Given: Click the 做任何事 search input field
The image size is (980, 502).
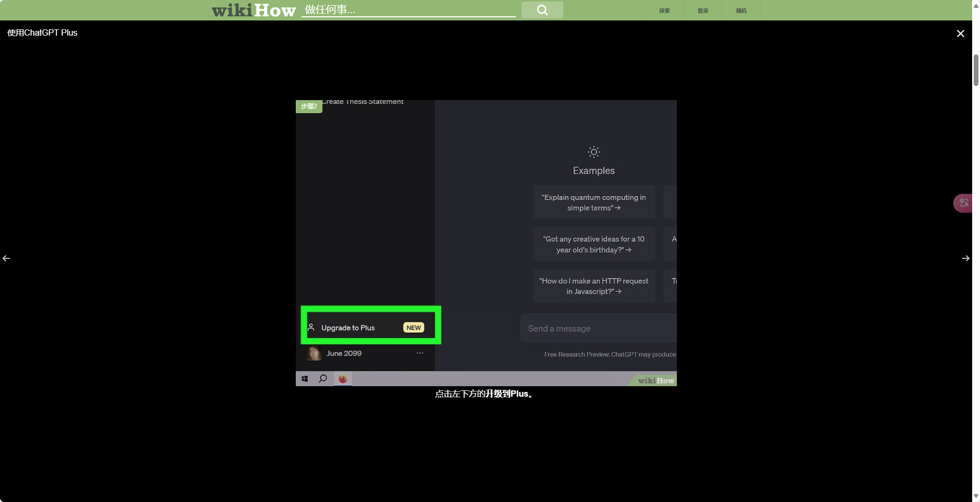Looking at the screenshot, I should pos(408,10).
